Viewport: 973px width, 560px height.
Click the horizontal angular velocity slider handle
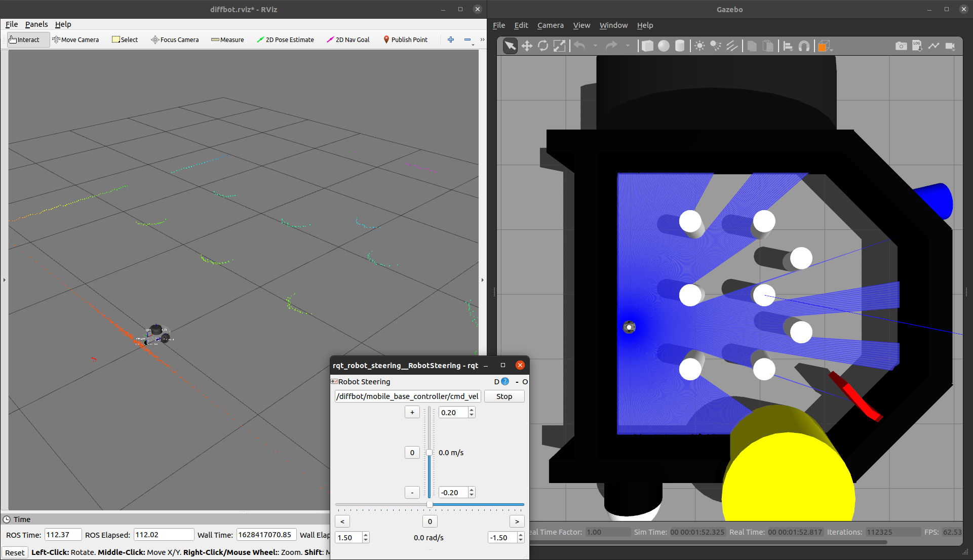[430, 504]
